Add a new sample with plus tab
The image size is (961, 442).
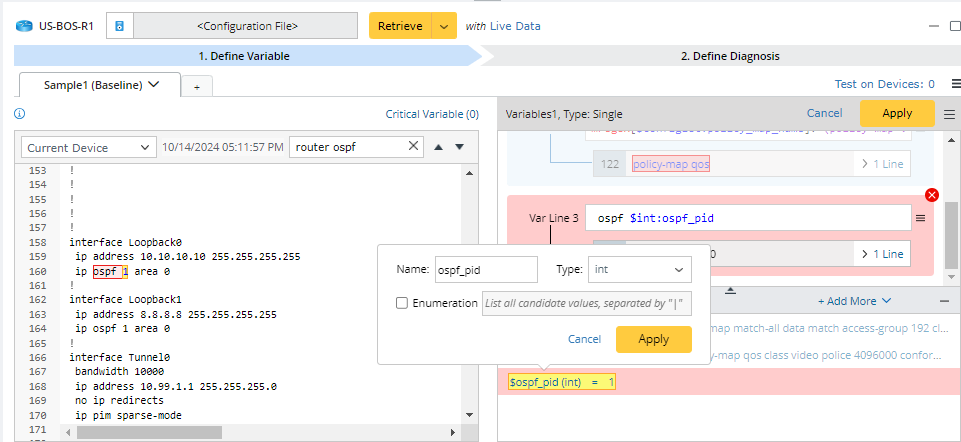(196, 87)
